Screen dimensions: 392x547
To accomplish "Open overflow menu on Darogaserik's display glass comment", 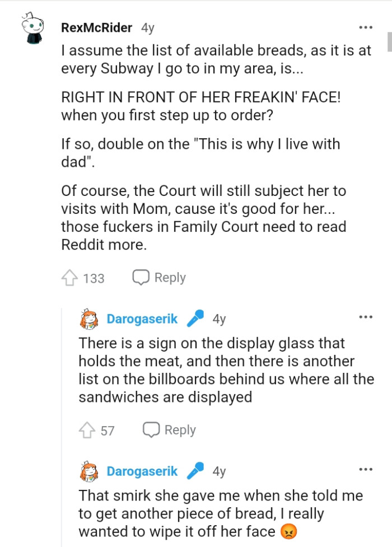I will (x=365, y=317).
